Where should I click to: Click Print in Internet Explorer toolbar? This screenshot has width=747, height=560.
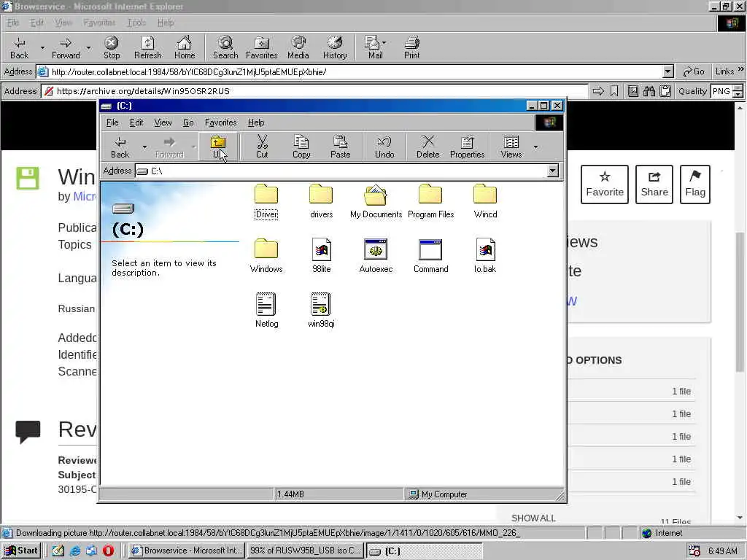coord(412,47)
